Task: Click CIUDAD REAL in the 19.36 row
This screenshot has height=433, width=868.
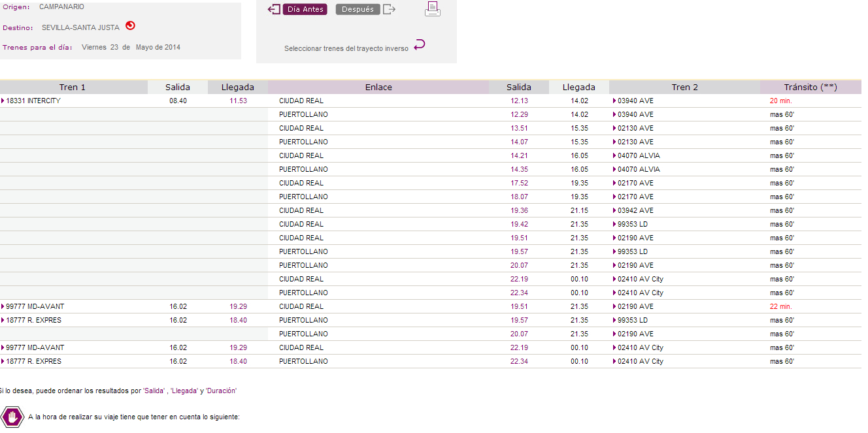Action: pos(301,210)
